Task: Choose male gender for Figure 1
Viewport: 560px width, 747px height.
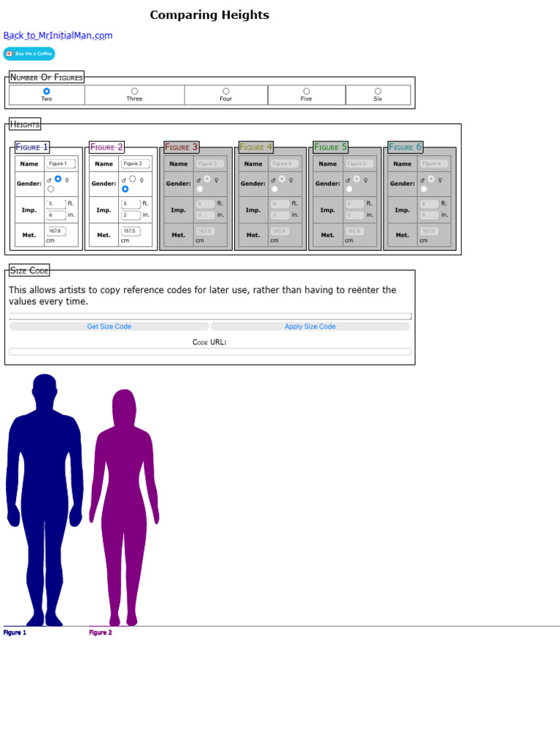Action: 58,179
